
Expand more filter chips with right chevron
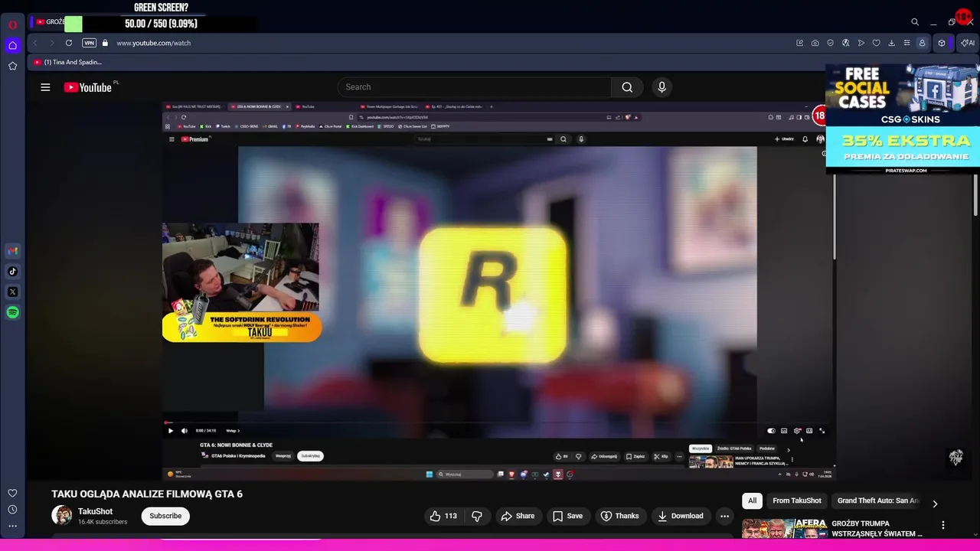click(x=934, y=503)
